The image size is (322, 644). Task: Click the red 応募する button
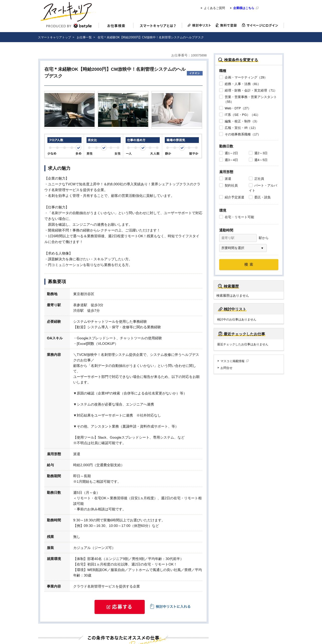pyautogui.click(x=120, y=607)
